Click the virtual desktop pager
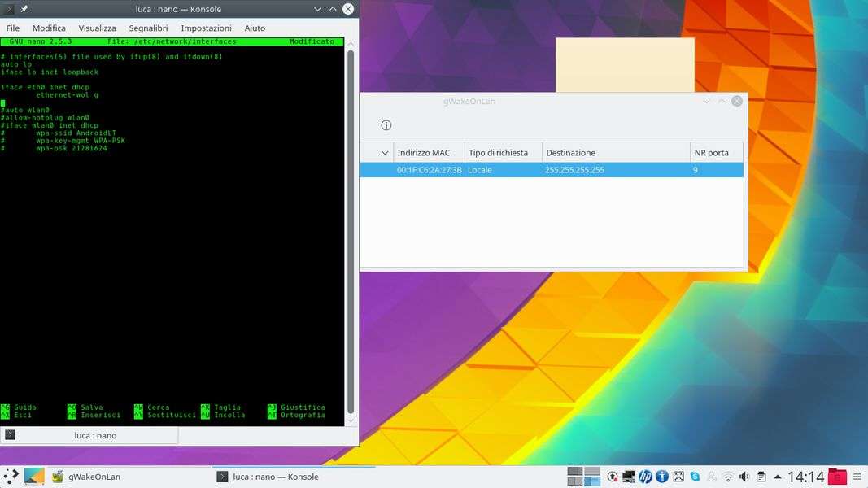Screen dimensions: 868x488 pos(583,477)
